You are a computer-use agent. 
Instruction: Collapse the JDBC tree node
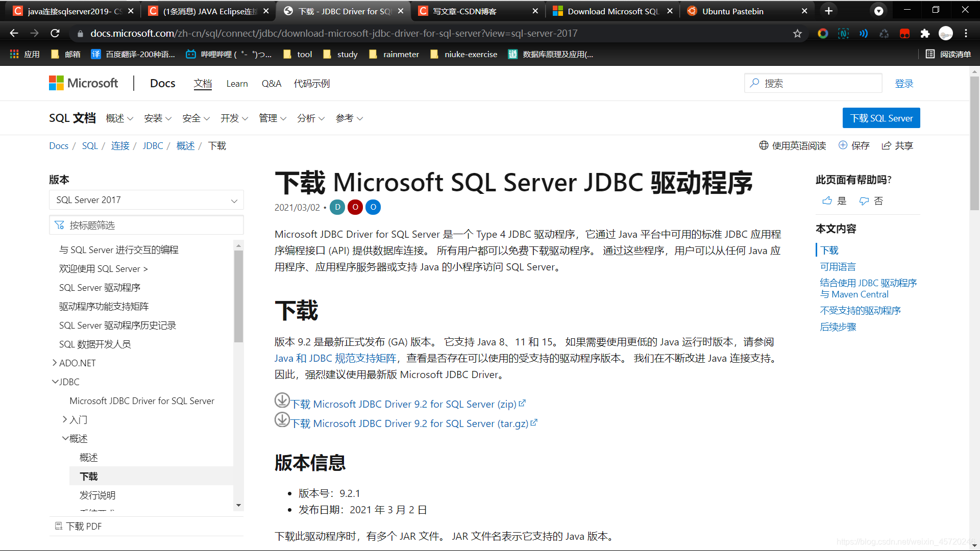point(55,382)
